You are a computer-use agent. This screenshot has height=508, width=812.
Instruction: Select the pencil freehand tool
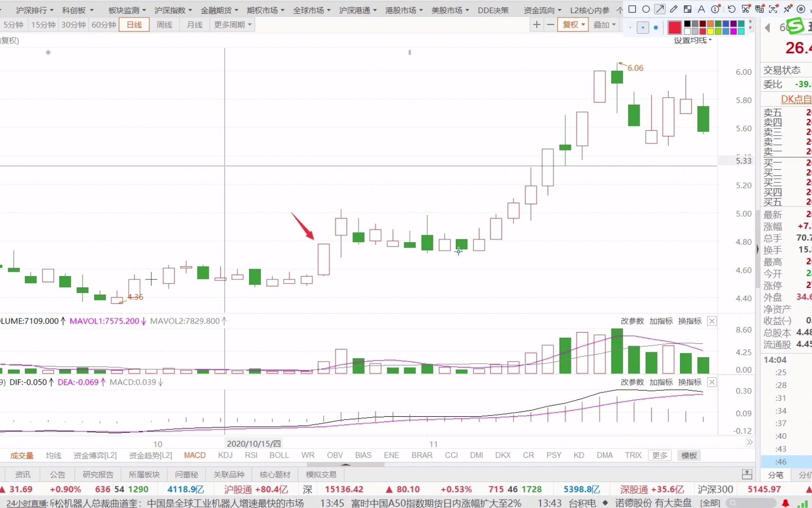tap(673, 9)
